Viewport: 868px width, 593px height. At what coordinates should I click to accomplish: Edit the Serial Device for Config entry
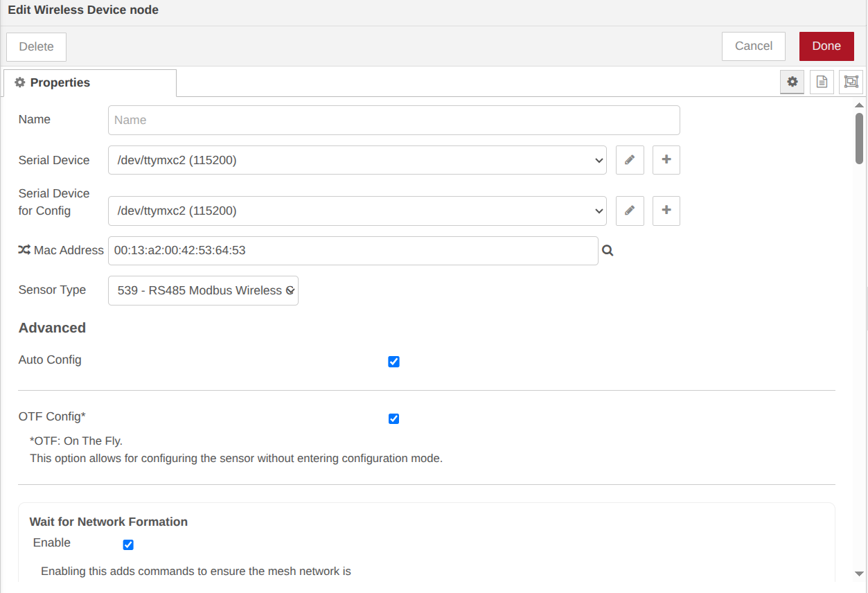(x=630, y=211)
